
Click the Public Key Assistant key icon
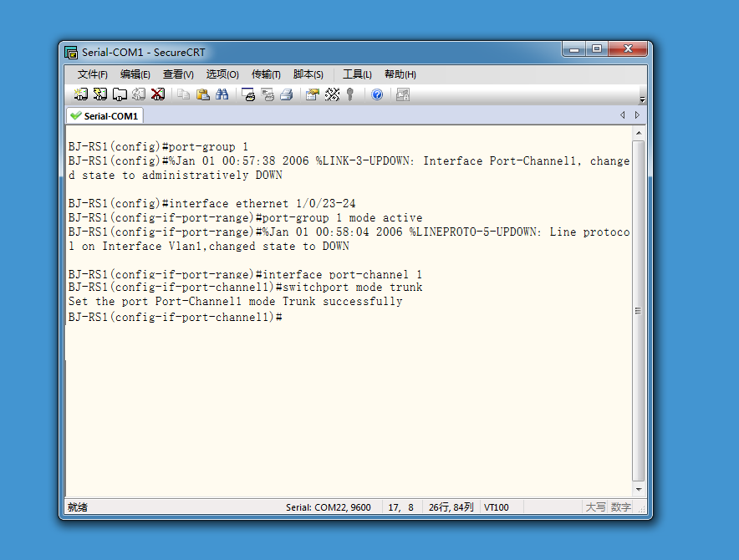coord(350,94)
